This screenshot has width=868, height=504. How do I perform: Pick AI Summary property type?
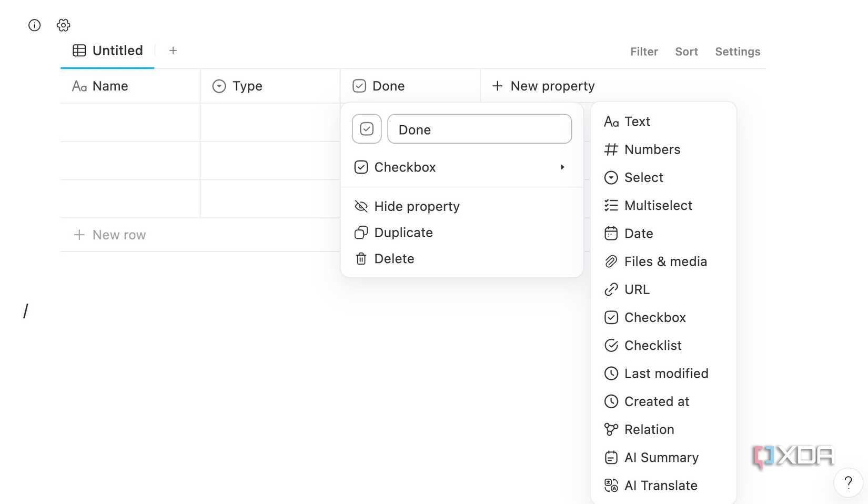[x=663, y=457]
